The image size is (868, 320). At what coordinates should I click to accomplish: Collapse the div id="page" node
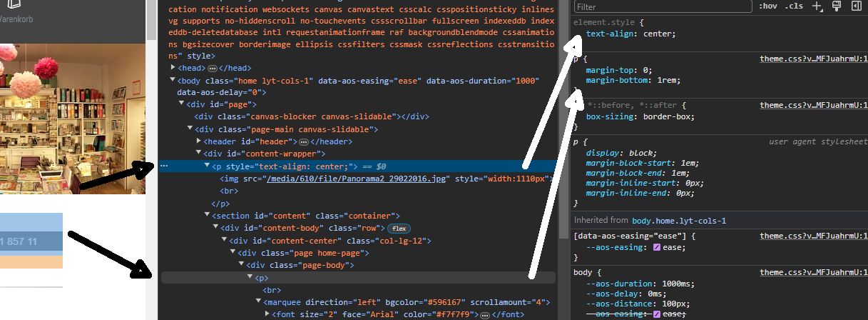181,104
